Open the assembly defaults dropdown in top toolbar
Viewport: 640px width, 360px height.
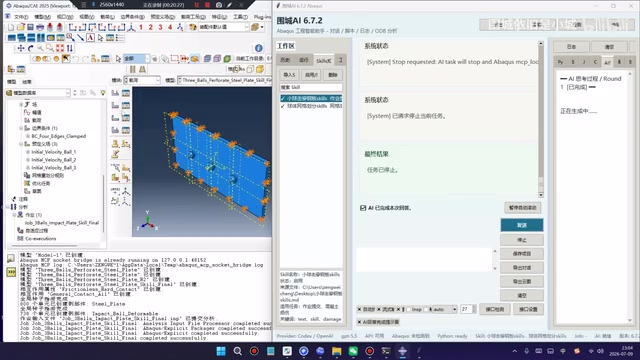click(224, 27)
